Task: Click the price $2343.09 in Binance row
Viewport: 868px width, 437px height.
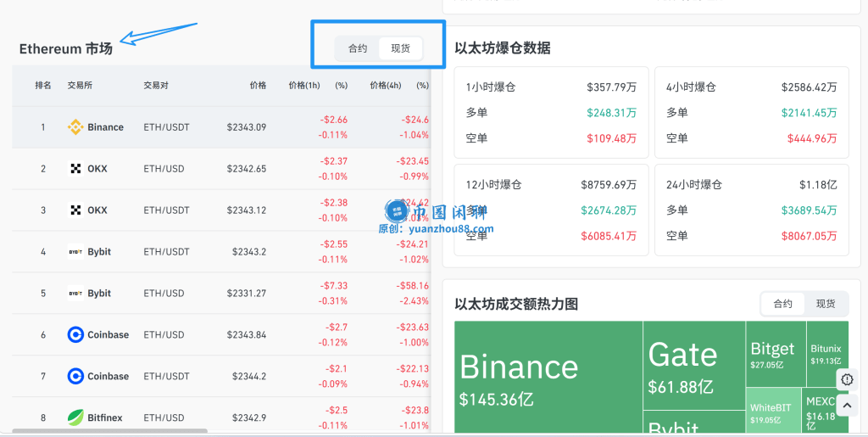Action: point(247,127)
